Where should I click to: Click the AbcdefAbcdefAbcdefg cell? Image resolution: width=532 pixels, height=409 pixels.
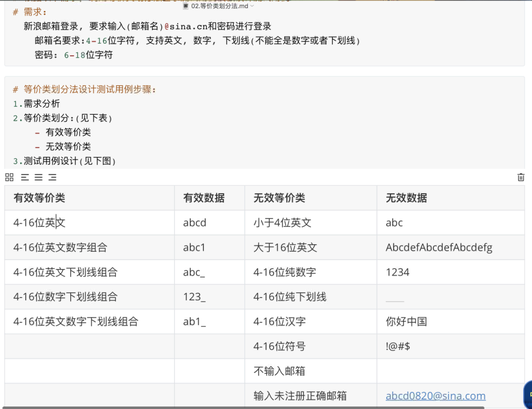(x=451, y=248)
